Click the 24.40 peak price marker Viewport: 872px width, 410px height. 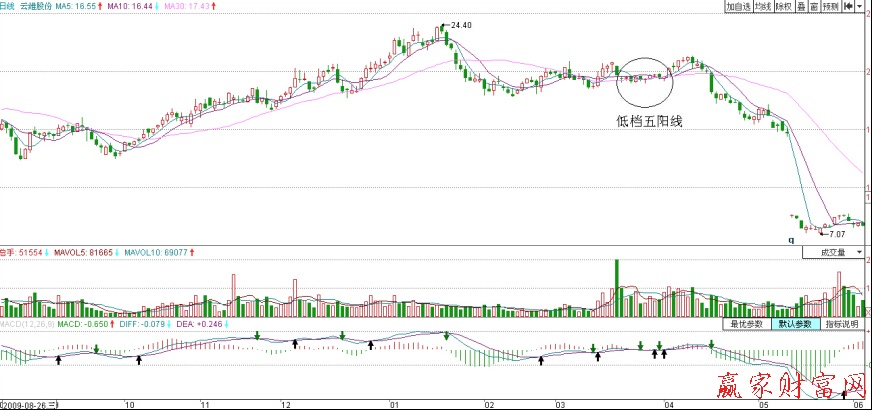pos(460,24)
